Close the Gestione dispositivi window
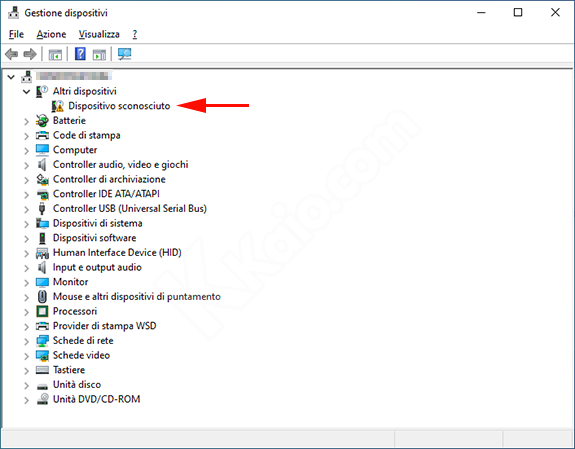The image size is (575, 449). [555, 12]
